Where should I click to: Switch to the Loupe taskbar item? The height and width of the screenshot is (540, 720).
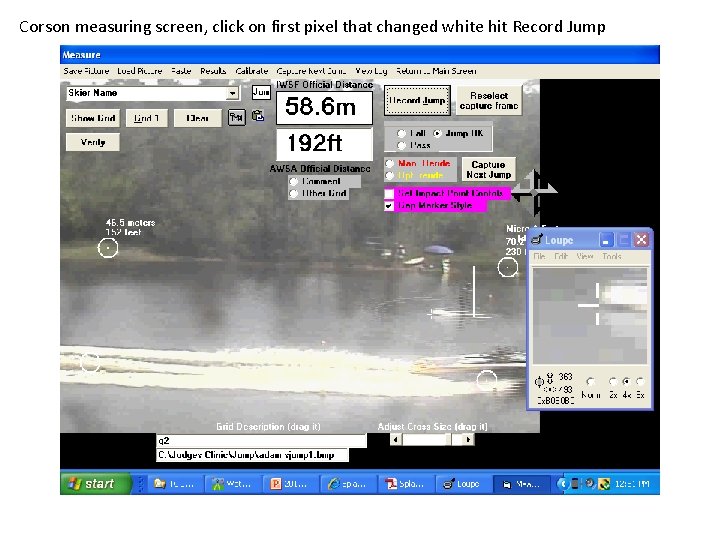pyautogui.click(x=463, y=484)
